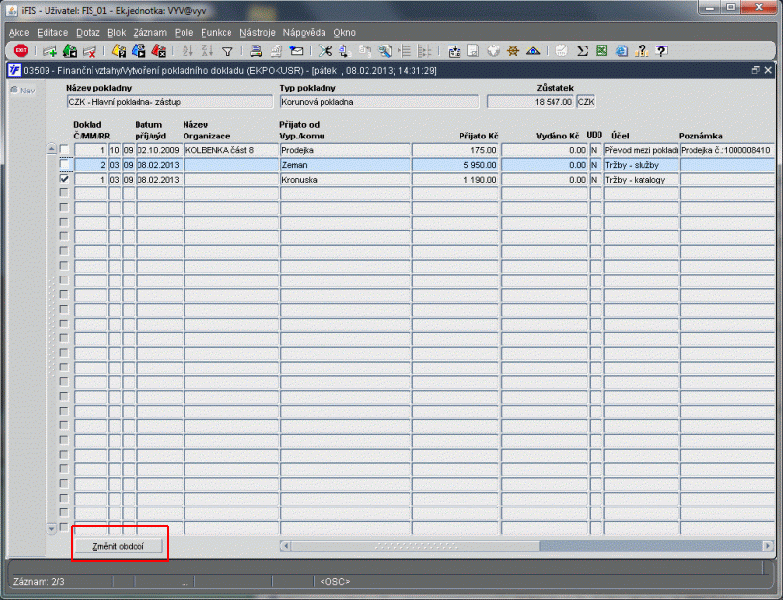
Task: Click the blue execute query icon
Action: pos(138,51)
